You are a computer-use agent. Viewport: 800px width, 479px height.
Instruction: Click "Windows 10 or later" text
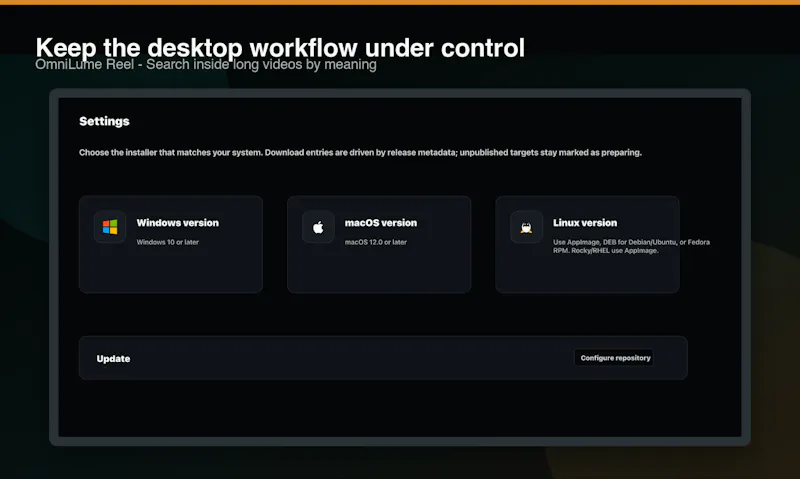(167, 242)
